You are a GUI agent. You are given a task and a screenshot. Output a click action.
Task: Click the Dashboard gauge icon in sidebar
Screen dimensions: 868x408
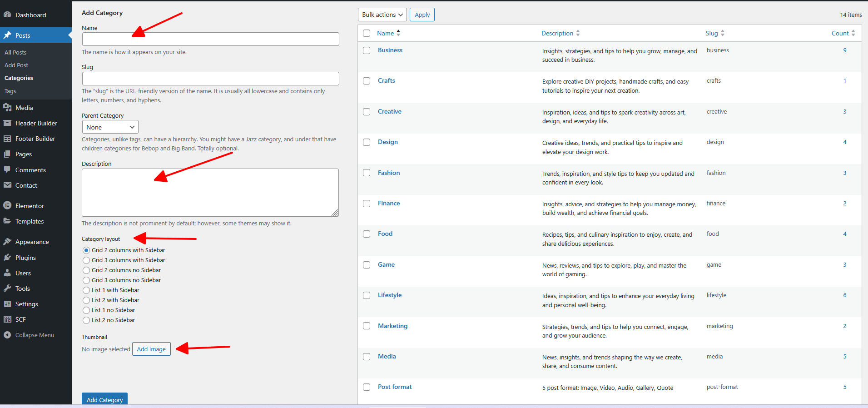click(7, 15)
